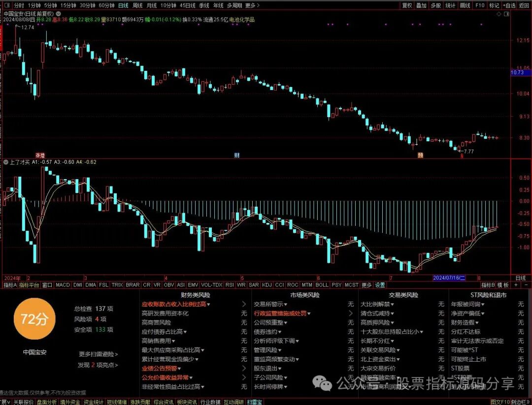The height and width of the screenshot is (405, 532).
Task: Switch to the 关联报价 bottom tab
Action: [x=24, y=402]
